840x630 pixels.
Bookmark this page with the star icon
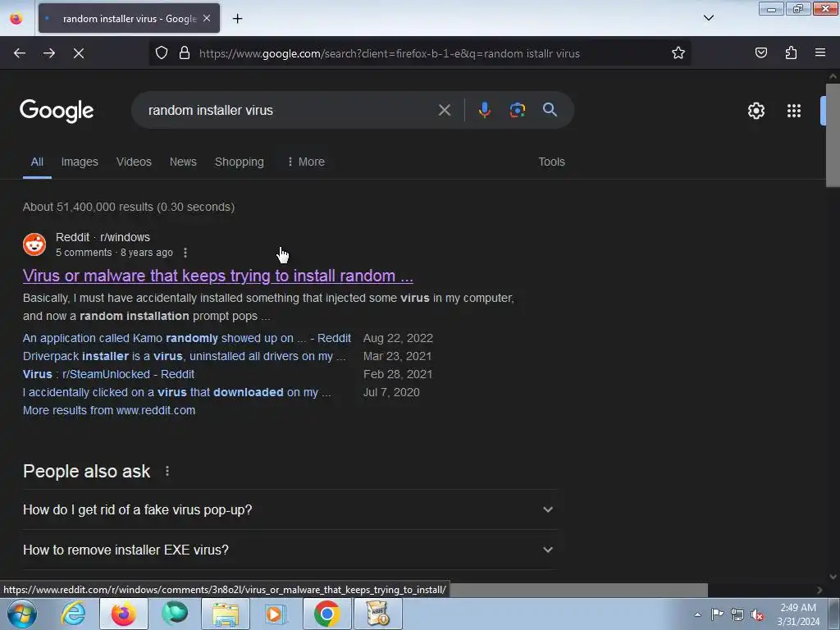678,53
